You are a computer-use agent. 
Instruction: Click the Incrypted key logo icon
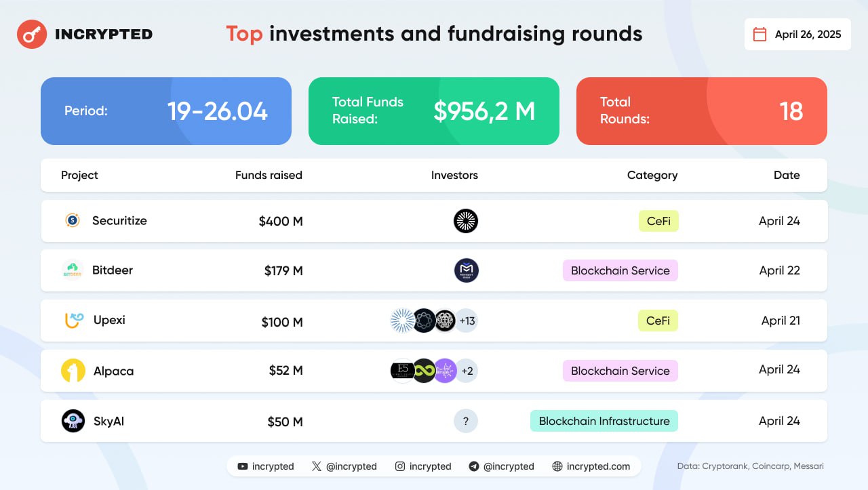(31, 34)
